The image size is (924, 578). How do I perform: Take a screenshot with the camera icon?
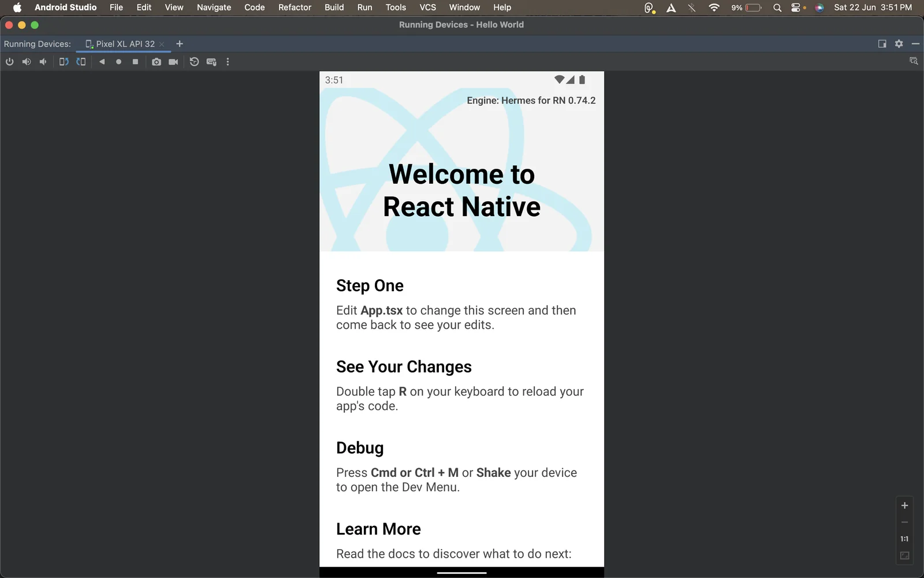tap(157, 62)
